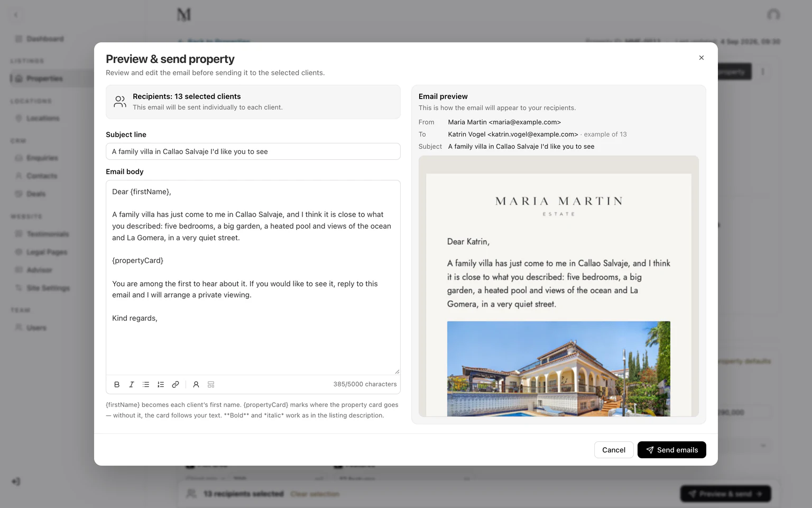Viewport: 812px width, 508px height.
Task: Insert firstName placeholder via person icon
Action: [x=196, y=385]
